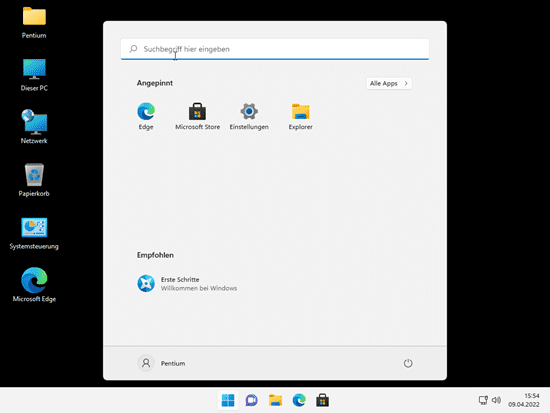Click the Windows Start button on taskbar

(228, 400)
